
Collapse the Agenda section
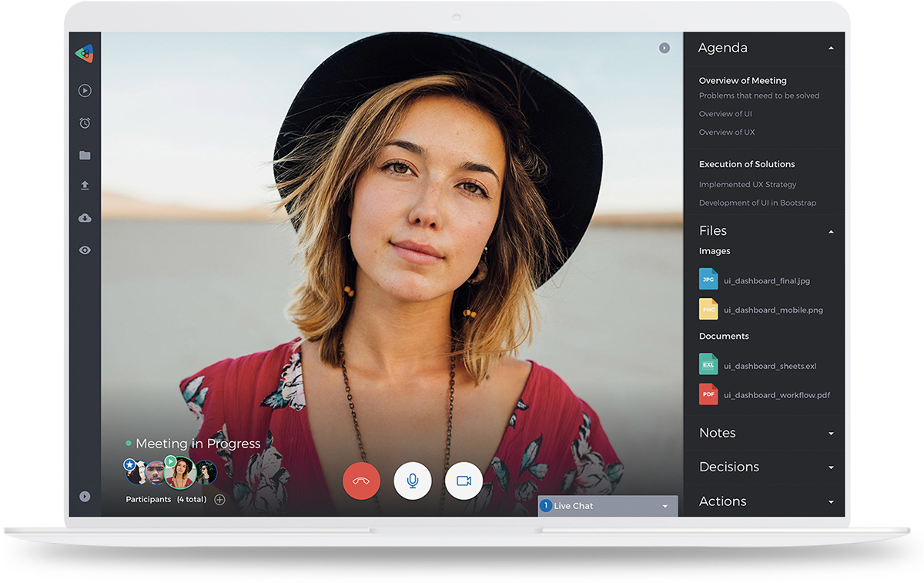pos(831,48)
